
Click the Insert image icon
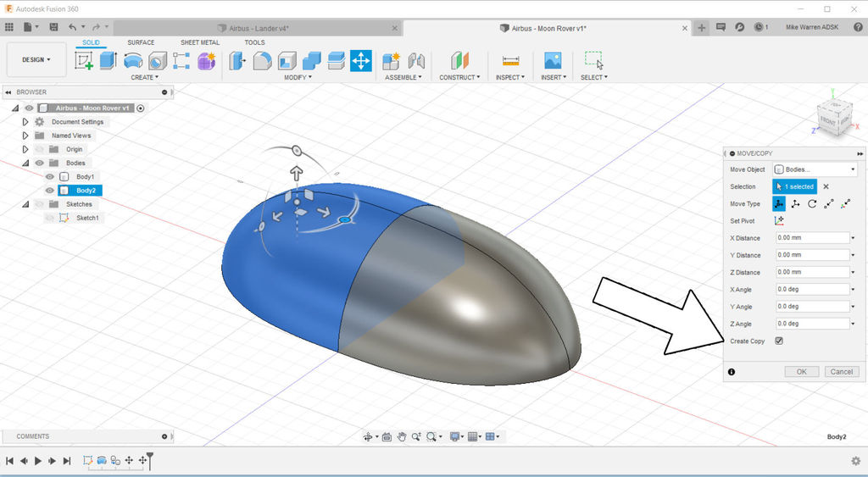553,60
